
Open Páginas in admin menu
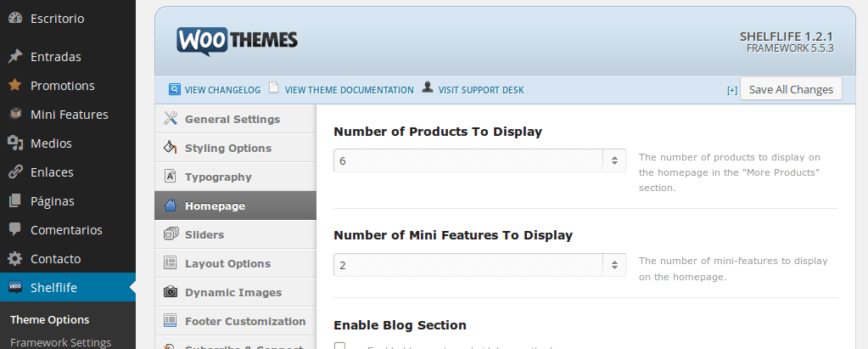coord(68,200)
